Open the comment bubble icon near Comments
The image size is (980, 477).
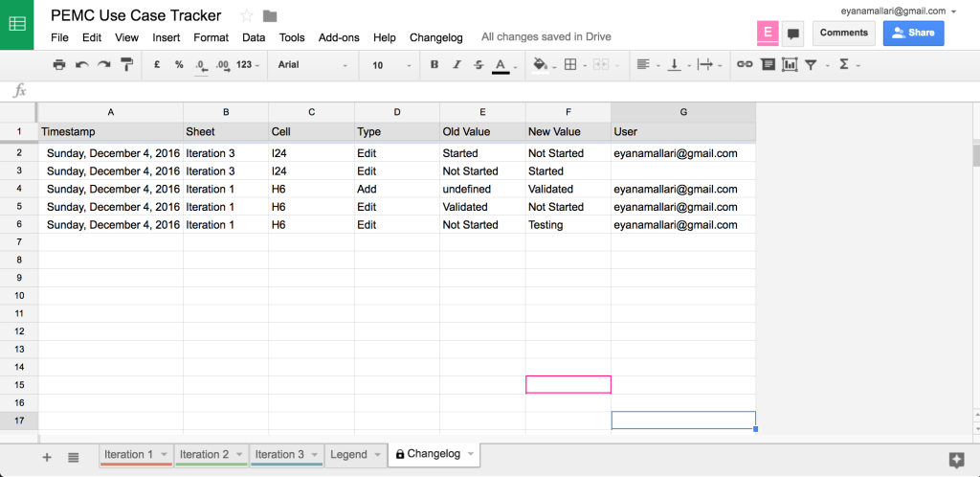(792, 34)
